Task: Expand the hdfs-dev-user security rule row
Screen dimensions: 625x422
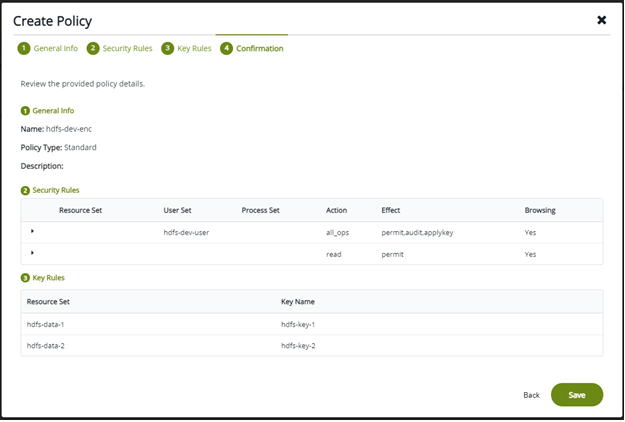Action: point(32,231)
